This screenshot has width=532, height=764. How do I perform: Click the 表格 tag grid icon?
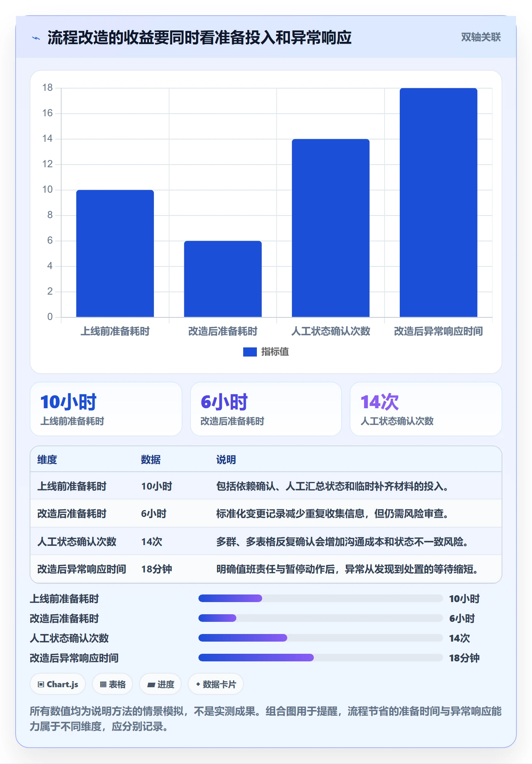(x=103, y=685)
